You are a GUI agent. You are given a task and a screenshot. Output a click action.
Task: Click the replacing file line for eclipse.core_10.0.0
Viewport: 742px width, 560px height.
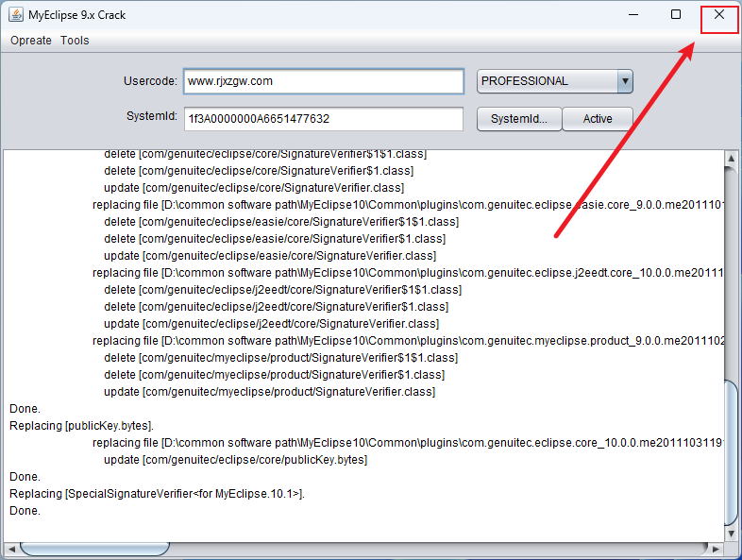408,443
